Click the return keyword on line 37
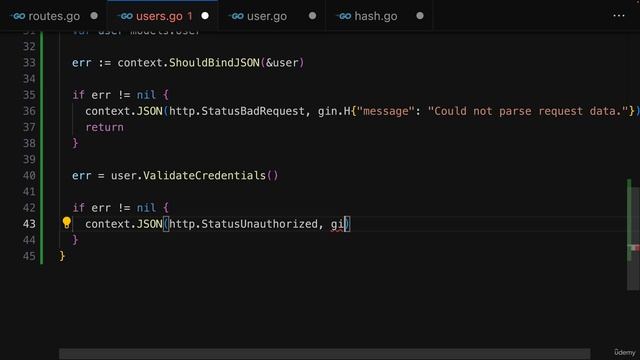The image size is (640, 360). pos(104,127)
